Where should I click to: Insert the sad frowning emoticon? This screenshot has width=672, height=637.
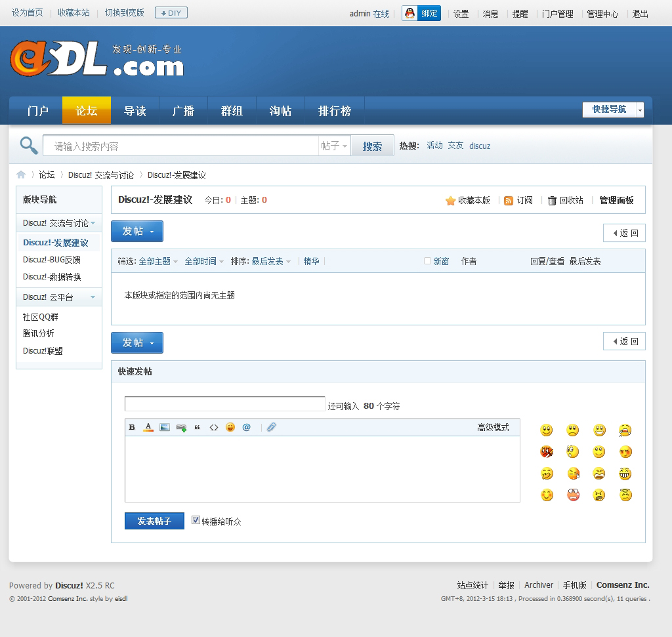coord(572,430)
